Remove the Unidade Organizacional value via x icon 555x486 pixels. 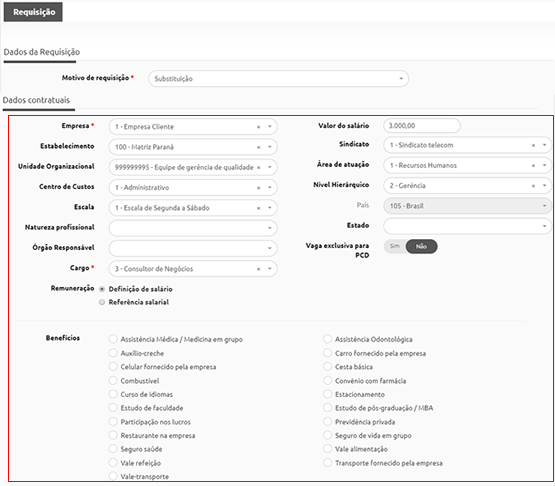(258, 167)
